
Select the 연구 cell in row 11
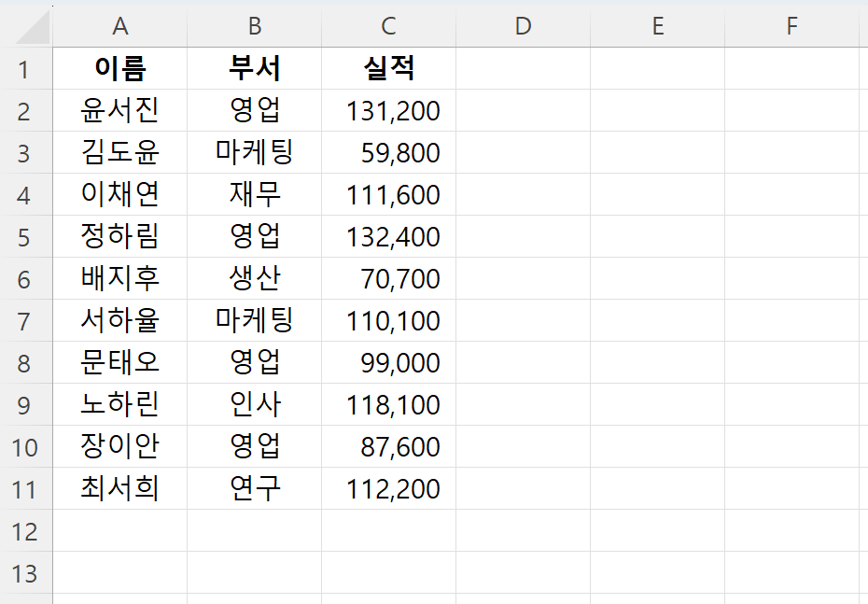tap(254, 488)
